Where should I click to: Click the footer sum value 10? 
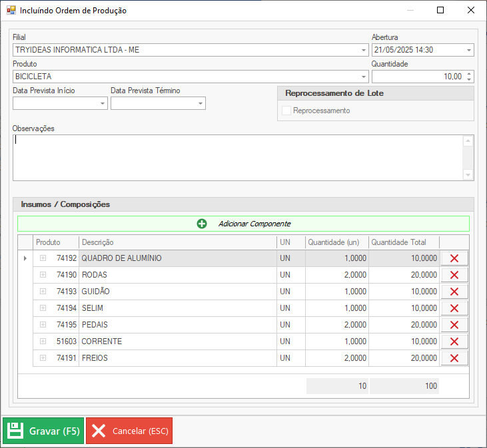[x=337, y=386]
